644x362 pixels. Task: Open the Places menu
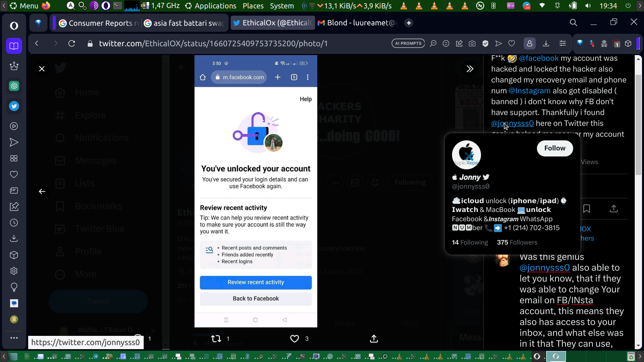tap(253, 6)
